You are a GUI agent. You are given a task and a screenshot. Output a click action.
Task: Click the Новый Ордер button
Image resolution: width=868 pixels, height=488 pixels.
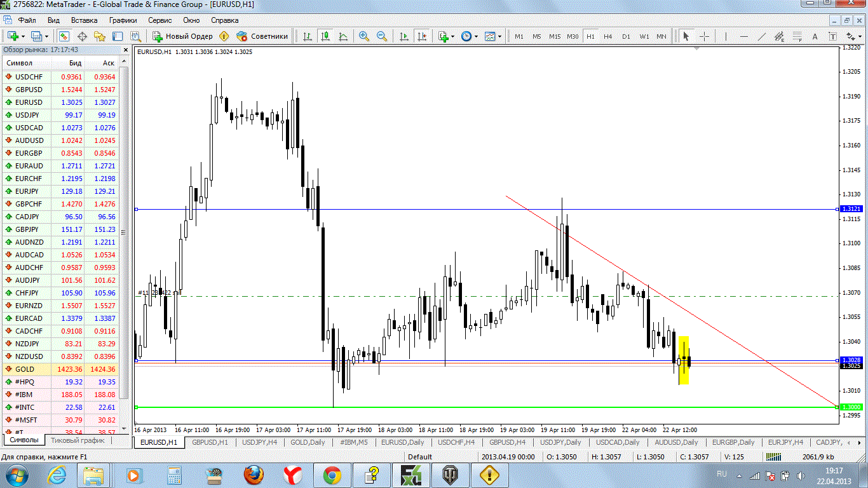(182, 36)
